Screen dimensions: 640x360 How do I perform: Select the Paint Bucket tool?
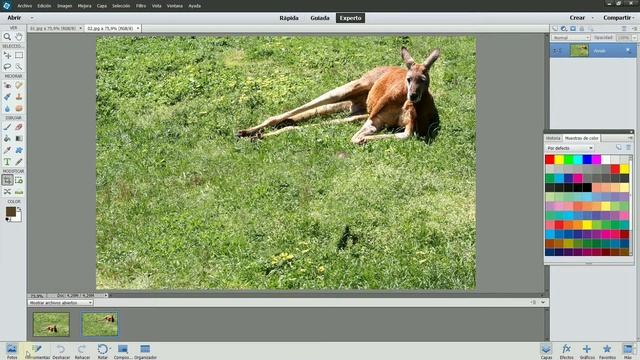coord(7,139)
